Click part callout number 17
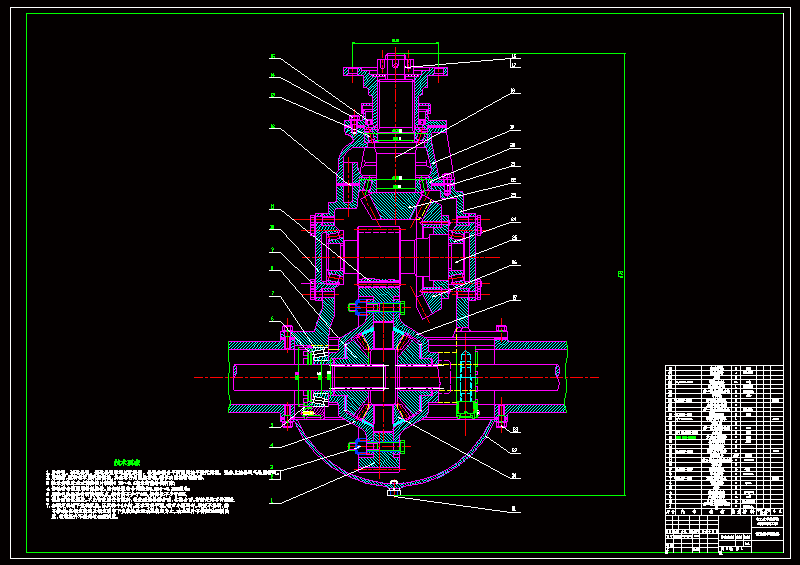The image size is (800, 565). (514, 65)
